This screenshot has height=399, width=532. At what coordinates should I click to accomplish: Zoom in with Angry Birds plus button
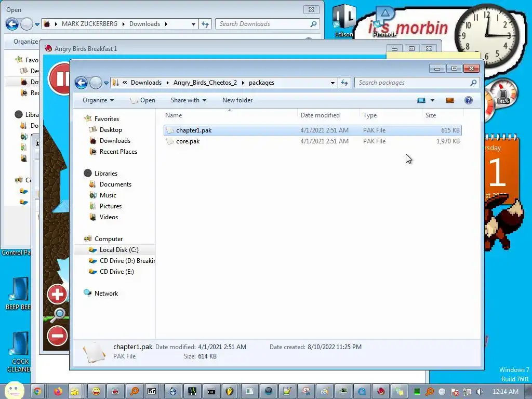57,294
